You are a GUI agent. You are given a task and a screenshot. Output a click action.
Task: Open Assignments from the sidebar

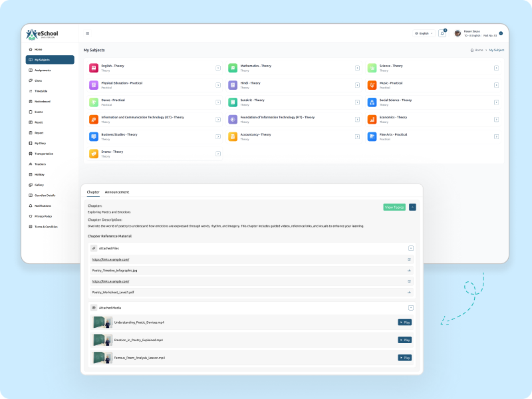tap(43, 70)
